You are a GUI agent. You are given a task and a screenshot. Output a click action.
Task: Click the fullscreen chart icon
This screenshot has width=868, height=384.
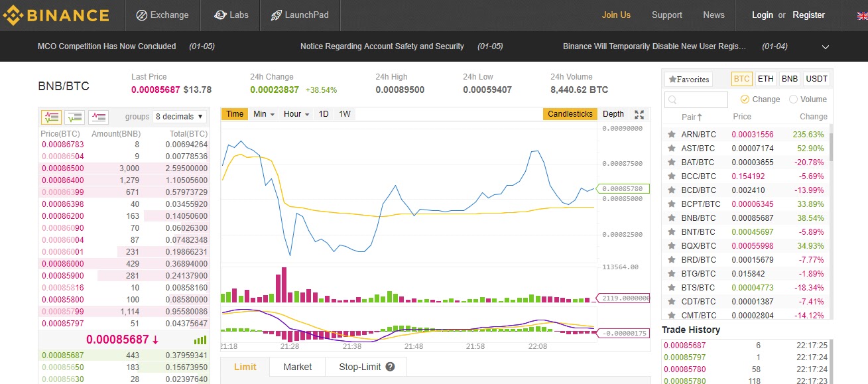pyautogui.click(x=639, y=115)
